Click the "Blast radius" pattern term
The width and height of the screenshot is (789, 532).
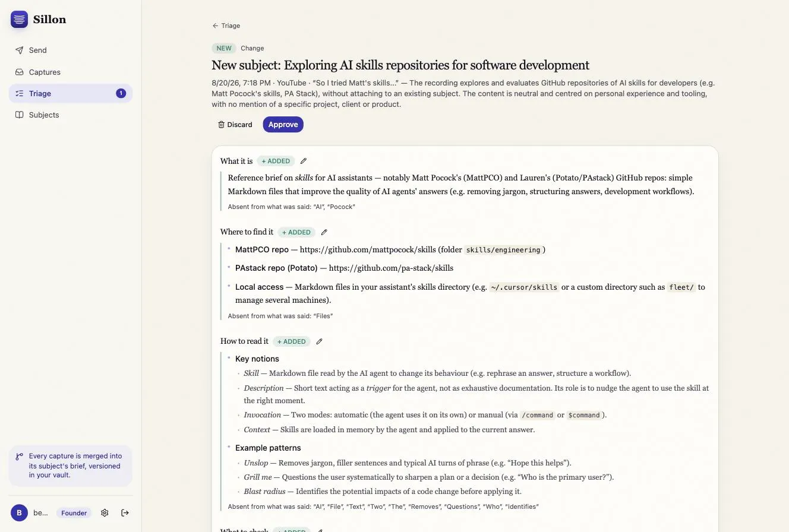264,492
